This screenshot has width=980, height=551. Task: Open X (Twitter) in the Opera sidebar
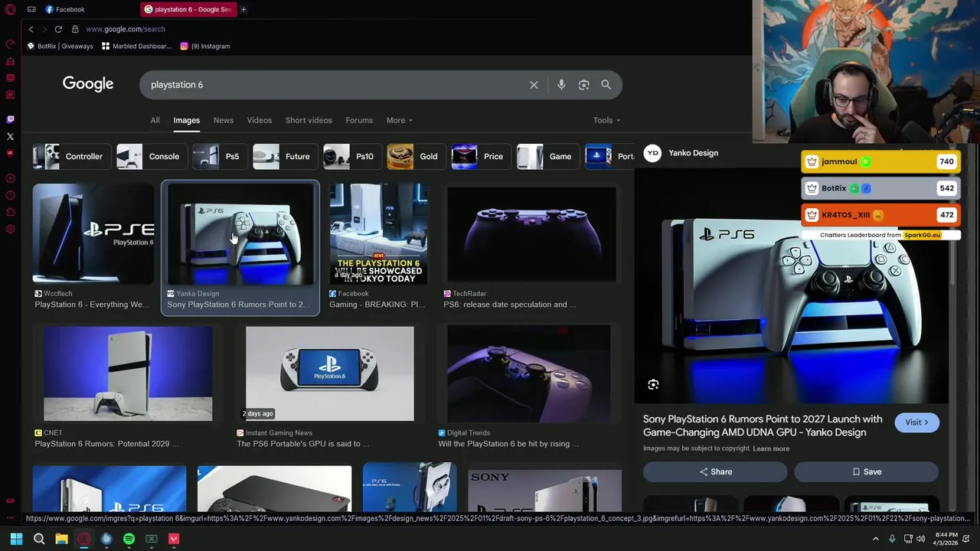(x=10, y=136)
